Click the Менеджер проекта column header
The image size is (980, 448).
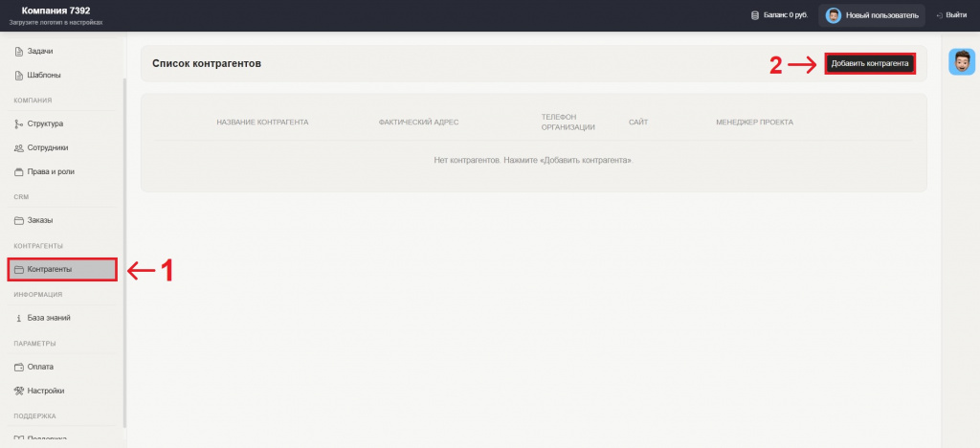coord(754,123)
